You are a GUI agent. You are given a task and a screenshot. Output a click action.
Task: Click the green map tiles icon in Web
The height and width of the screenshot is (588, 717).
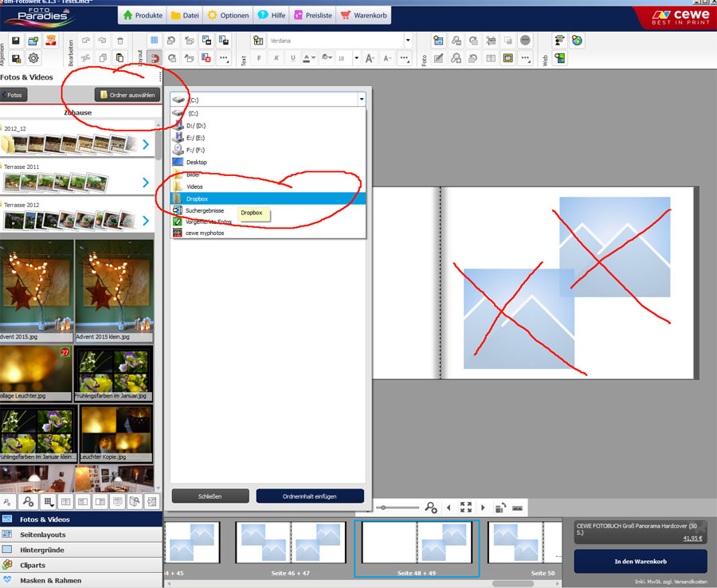pos(559,58)
